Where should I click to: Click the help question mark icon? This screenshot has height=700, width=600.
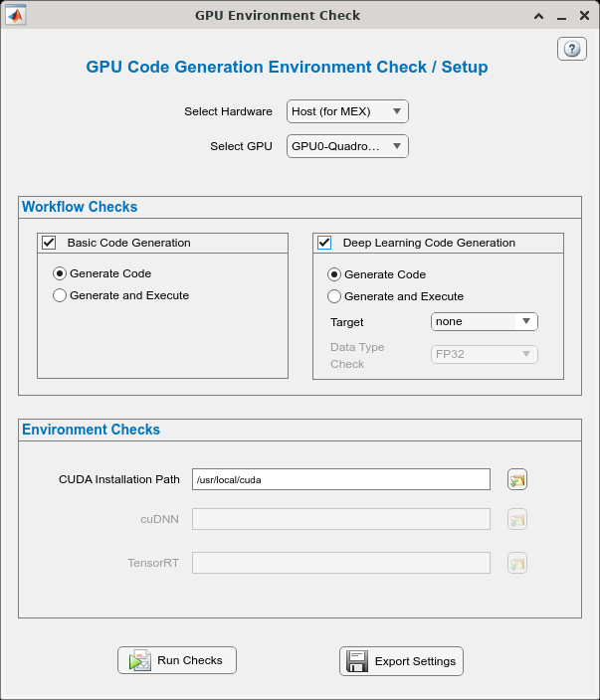coord(571,49)
